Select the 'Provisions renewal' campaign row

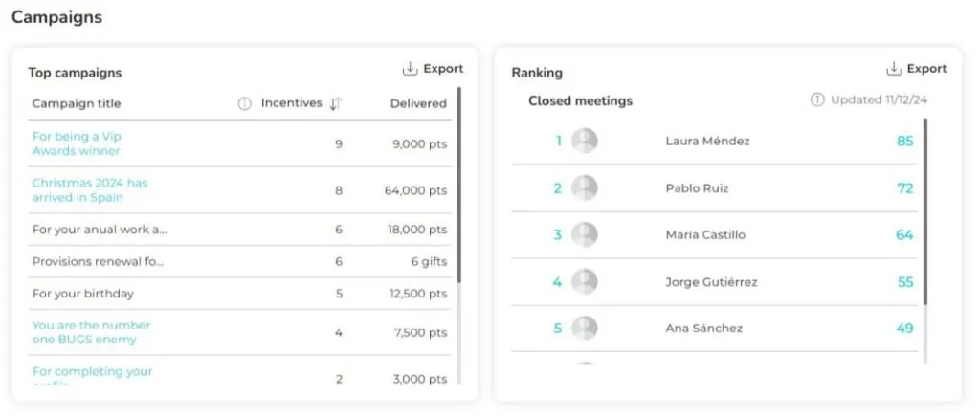point(98,261)
